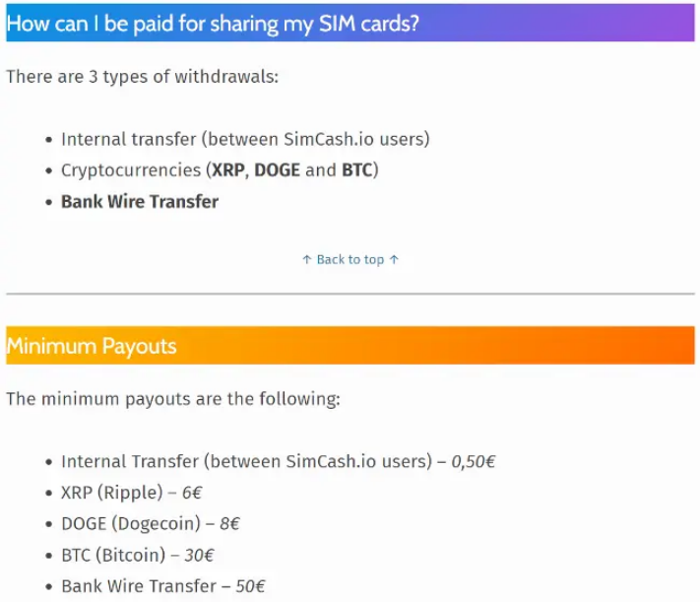Click the bold 'Bank Wire Transfer' list item

pos(140,201)
